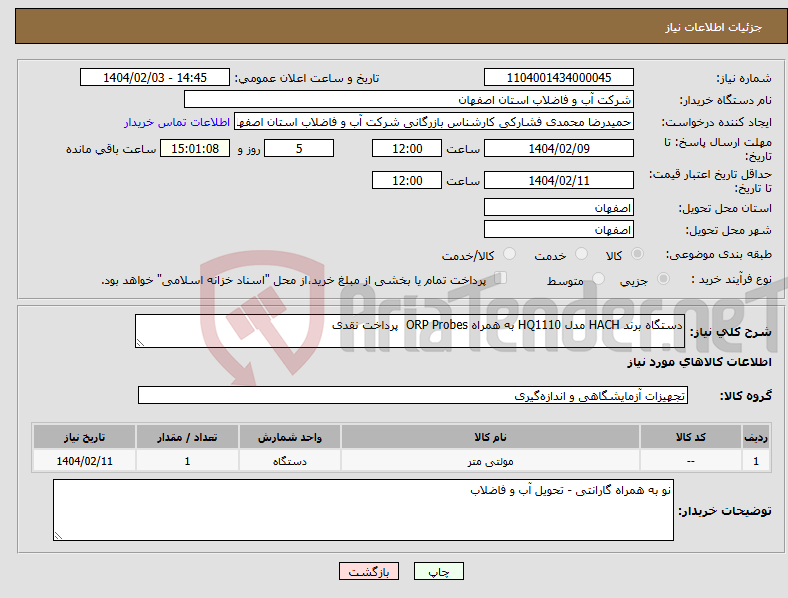
Task: Click the price validity time field 12:00
Action: coord(407,180)
